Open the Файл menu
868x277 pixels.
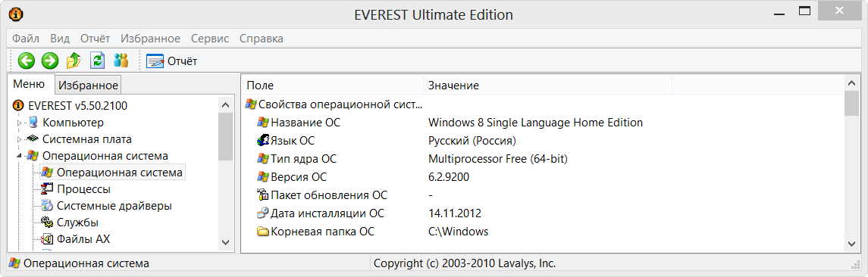[x=26, y=39]
